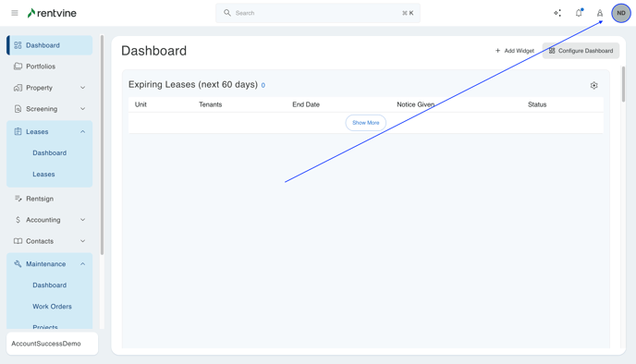Image resolution: width=636 pixels, height=364 pixels.
Task: Open the Expiring Leases widget settings gear
Action: click(x=593, y=86)
